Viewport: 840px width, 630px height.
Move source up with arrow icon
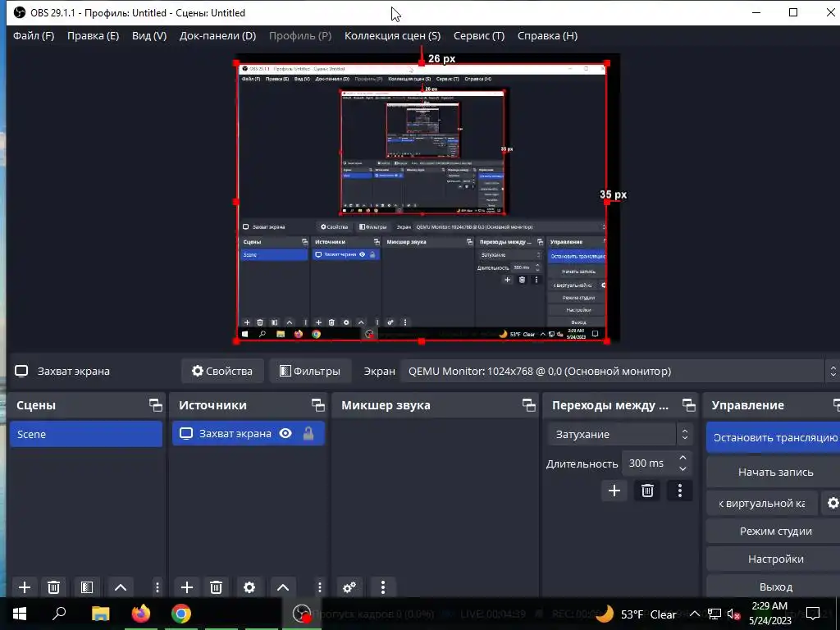tap(283, 587)
